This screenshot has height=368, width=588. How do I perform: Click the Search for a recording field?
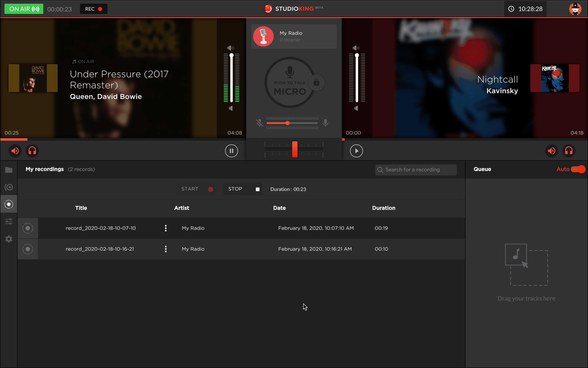tap(416, 170)
